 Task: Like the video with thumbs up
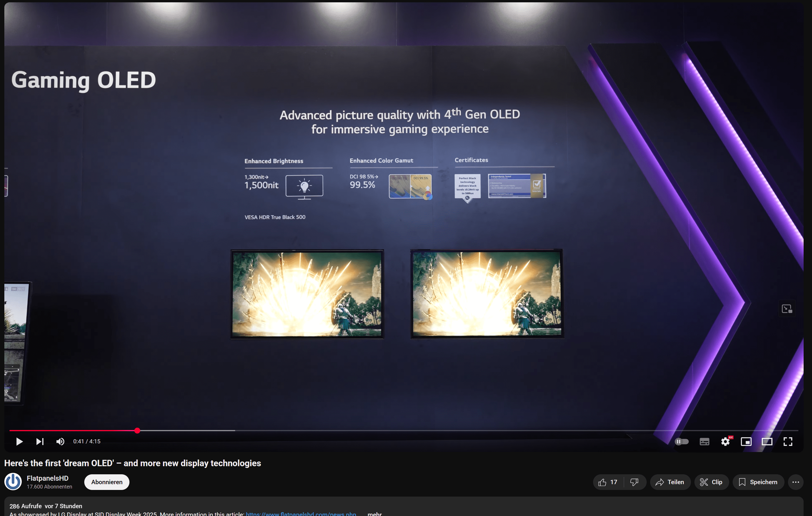click(x=608, y=482)
